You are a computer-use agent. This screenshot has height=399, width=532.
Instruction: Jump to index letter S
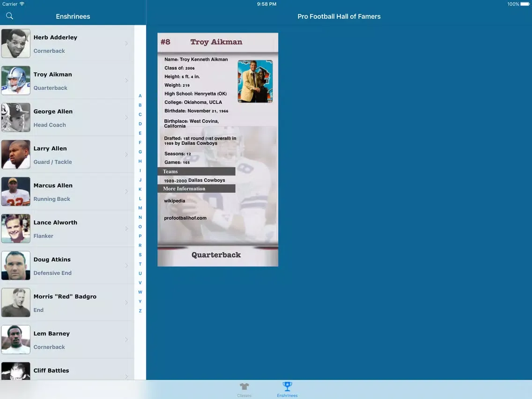[140, 255]
